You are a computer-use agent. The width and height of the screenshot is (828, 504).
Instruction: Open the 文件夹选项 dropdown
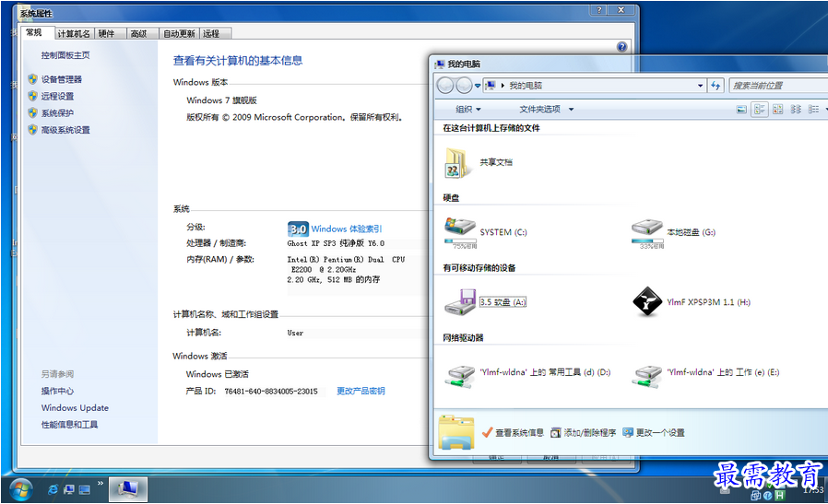[x=546, y=110]
